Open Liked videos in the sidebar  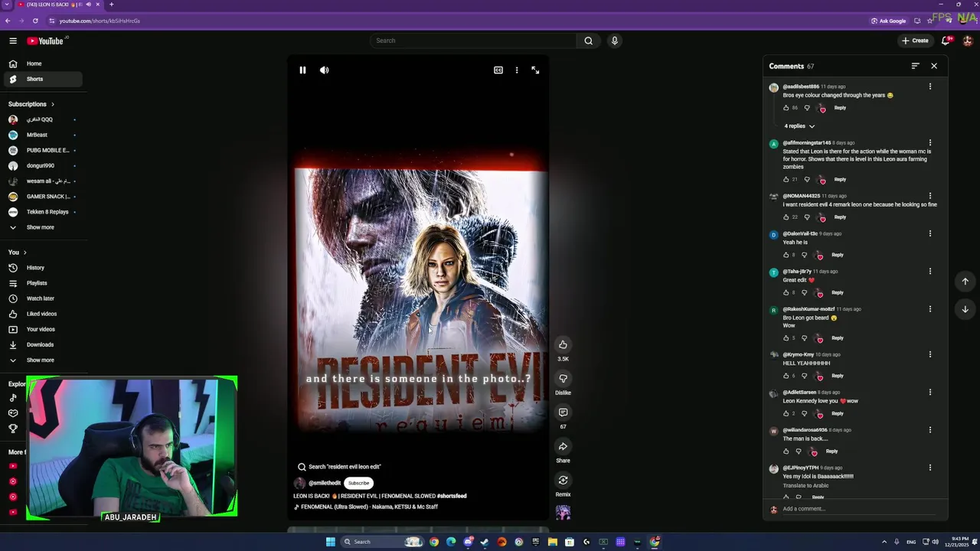[x=42, y=314]
